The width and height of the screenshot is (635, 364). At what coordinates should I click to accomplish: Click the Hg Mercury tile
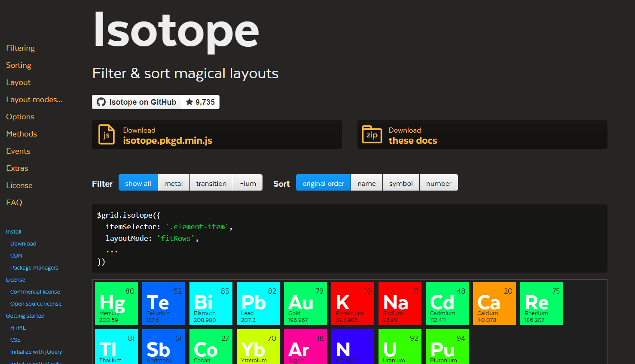(x=116, y=303)
